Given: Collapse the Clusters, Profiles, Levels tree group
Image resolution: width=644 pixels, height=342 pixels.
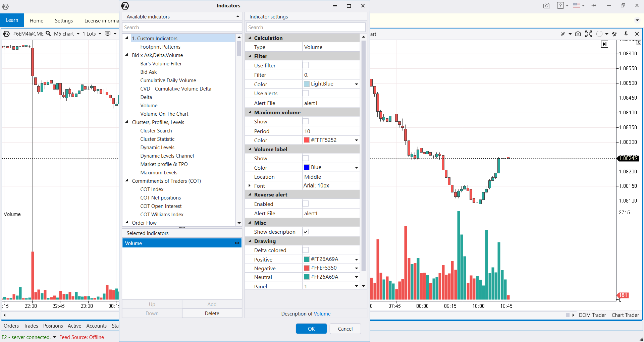Looking at the screenshot, I should coord(127,122).
